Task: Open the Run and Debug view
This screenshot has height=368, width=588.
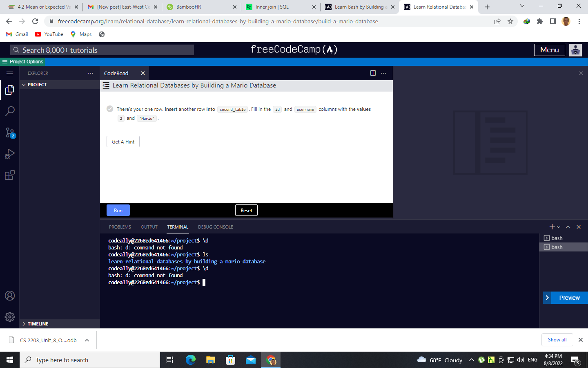Action: (10, 153)
